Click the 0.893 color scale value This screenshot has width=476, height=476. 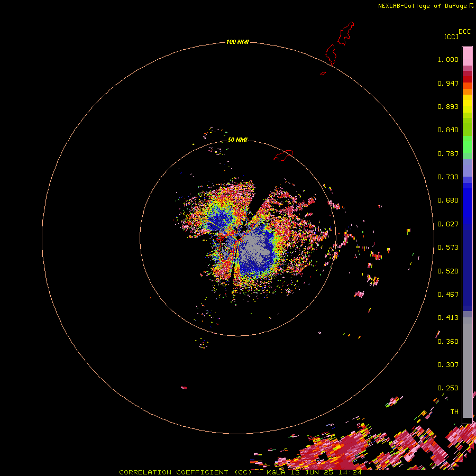coord(448,106)
